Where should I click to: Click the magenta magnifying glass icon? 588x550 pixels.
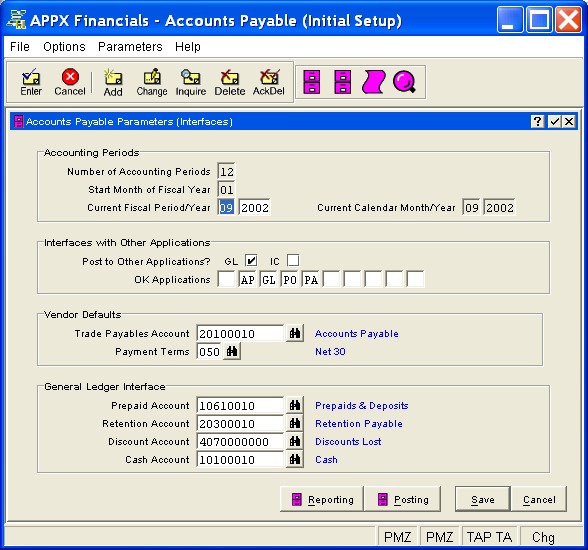pos(404,82)
